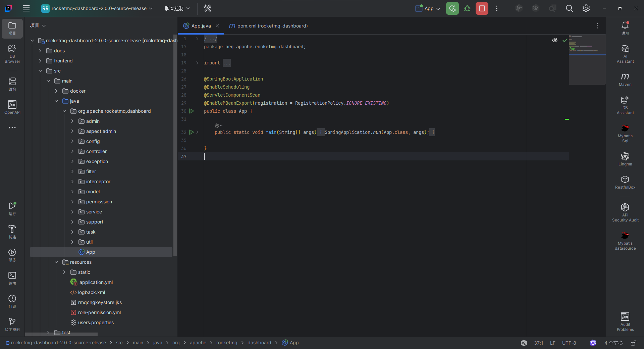The image size is (644, 349).
Task: Open the API Security Audit panel
Action: 625,211
